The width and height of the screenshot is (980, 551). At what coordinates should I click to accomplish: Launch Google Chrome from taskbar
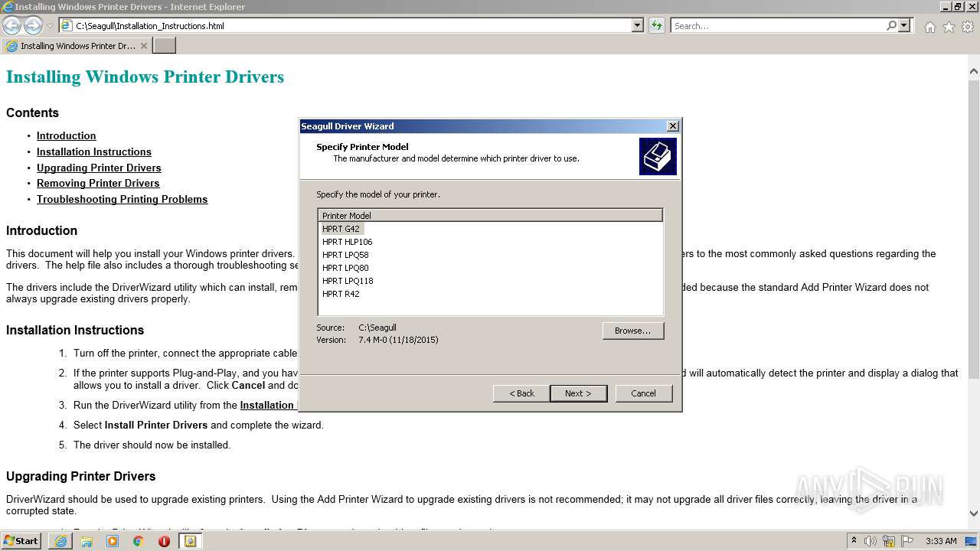tap(138, 541)
